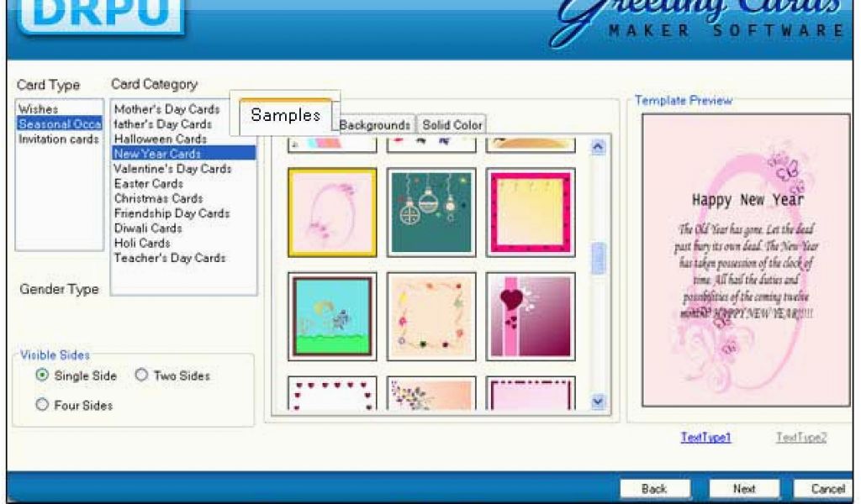This screenshot has height=504, width=861.
Task: Enable the Single Side option
Action: point(43,376)
